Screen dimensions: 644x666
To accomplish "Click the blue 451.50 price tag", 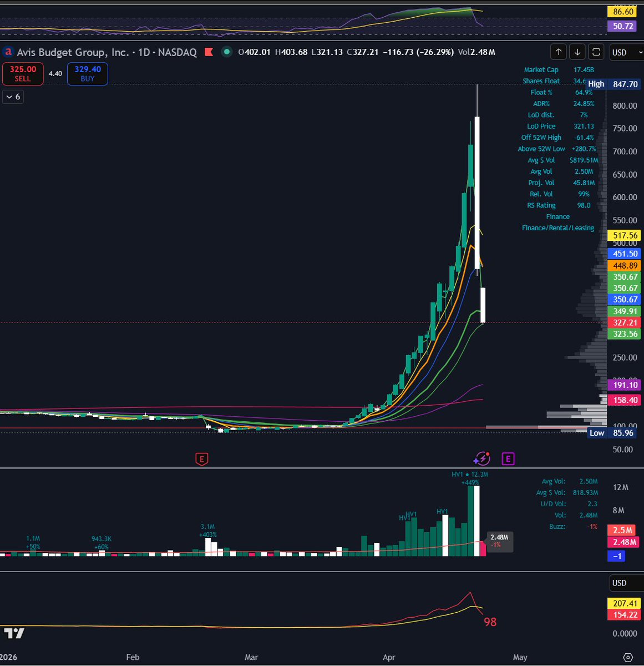I will point(625,254).
